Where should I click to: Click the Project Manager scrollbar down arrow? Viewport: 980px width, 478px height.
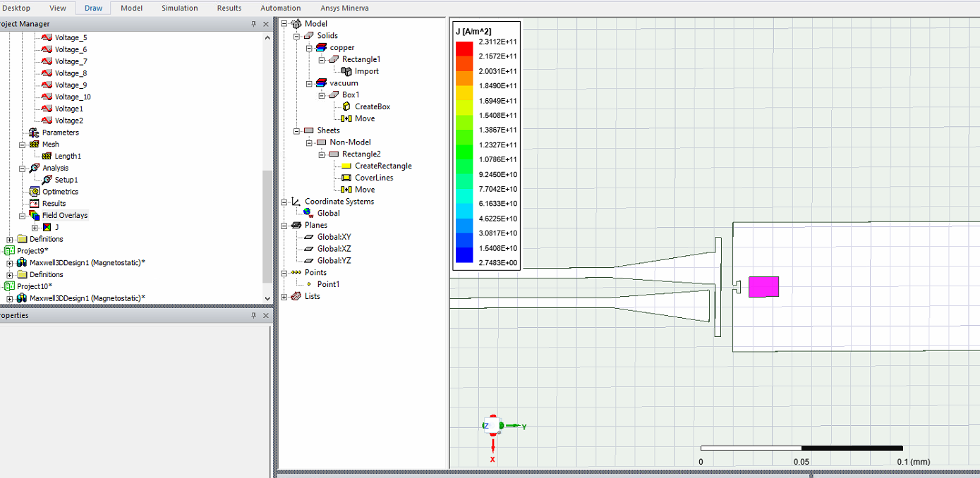click(x=267, y=298)
